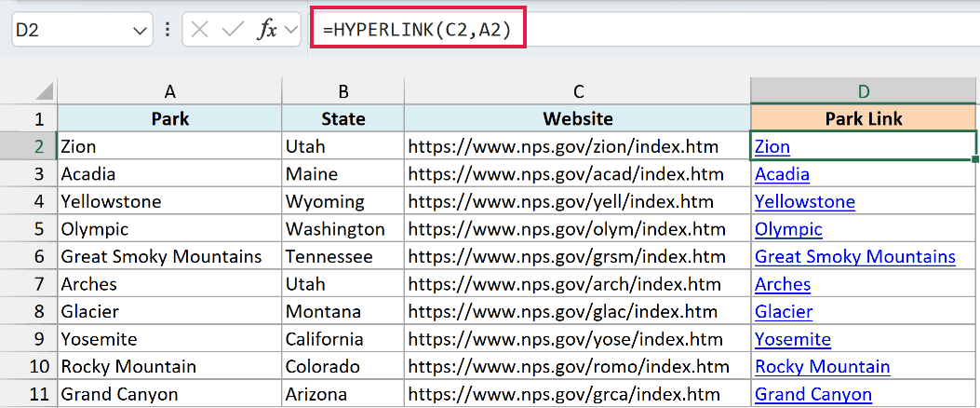Open the Insert Function fx icon
980x408 pixels.
click(x=267, y=30)
